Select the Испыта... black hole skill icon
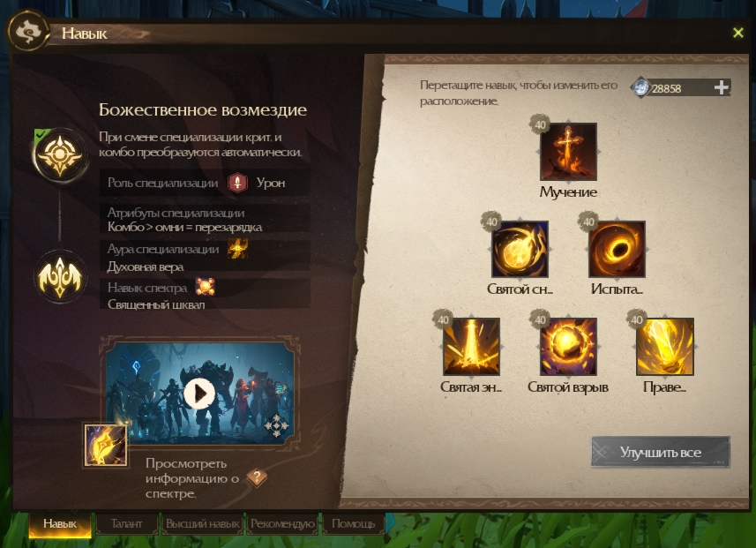Image resolution: width=756 pixels, height=548 pixels. 618,249
